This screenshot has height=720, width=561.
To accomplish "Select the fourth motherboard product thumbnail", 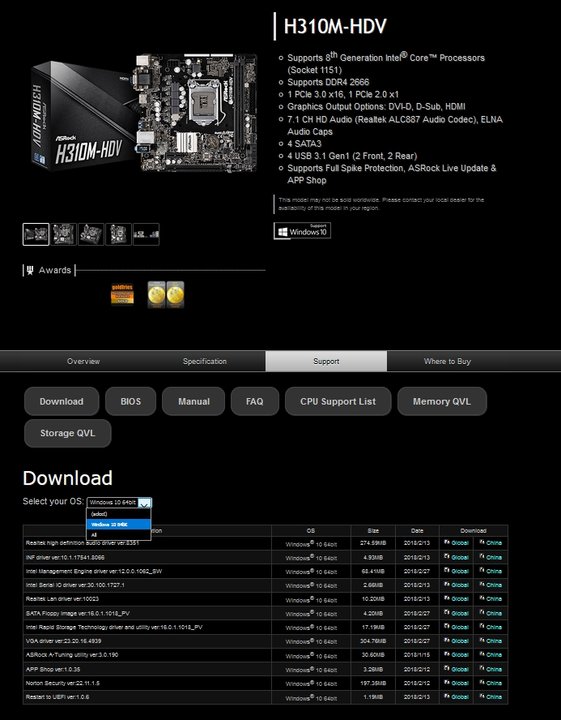I will (x=118, y=234).
